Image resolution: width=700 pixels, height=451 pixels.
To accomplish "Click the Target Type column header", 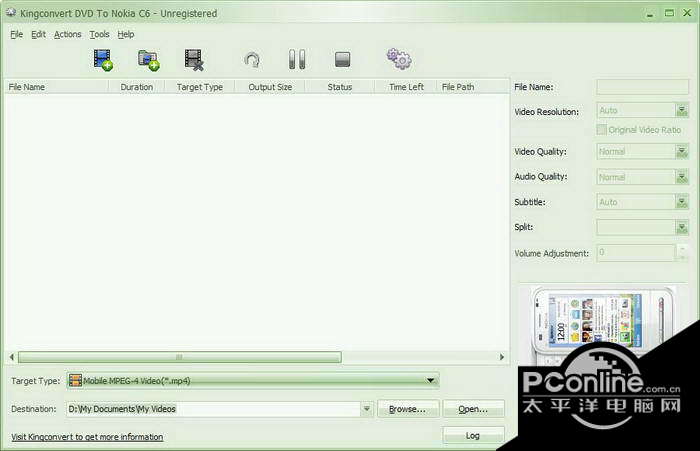I will [x=200, y=87].
